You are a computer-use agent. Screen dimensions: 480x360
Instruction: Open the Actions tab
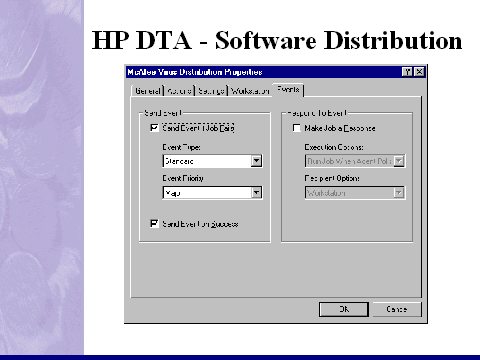(179, 91)
